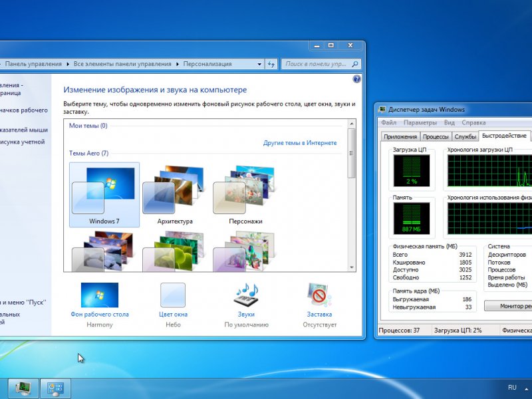Switch to the Процессы tab
Image resolution: width=532 pixels, height=399 pixels.
pyautogui.click(x=436, y=136)
